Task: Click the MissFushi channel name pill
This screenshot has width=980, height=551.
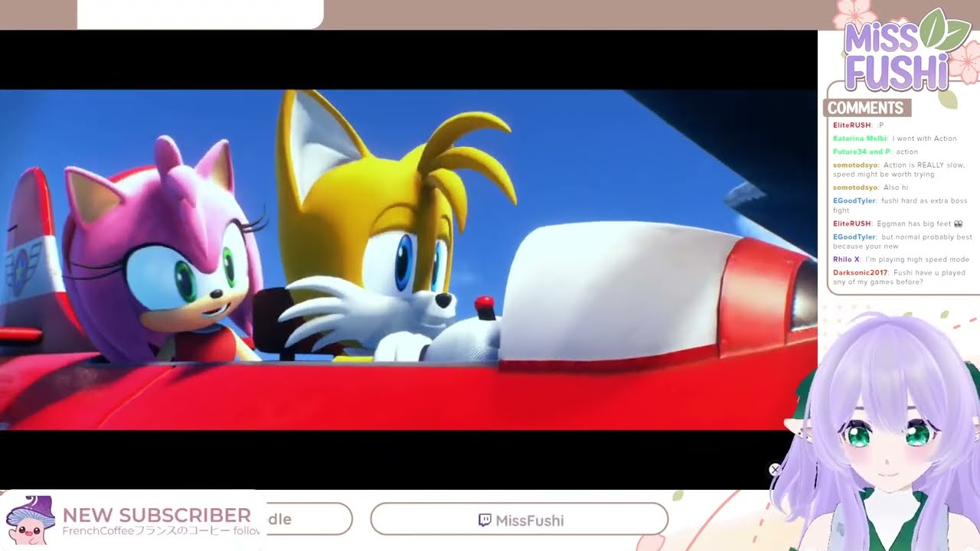Action: 519,519
